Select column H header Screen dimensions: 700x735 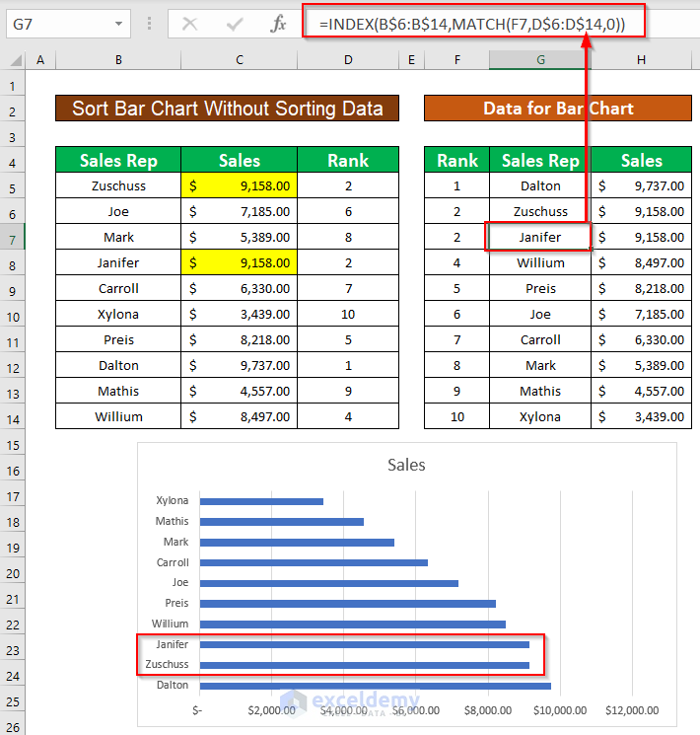pos(642,60)
